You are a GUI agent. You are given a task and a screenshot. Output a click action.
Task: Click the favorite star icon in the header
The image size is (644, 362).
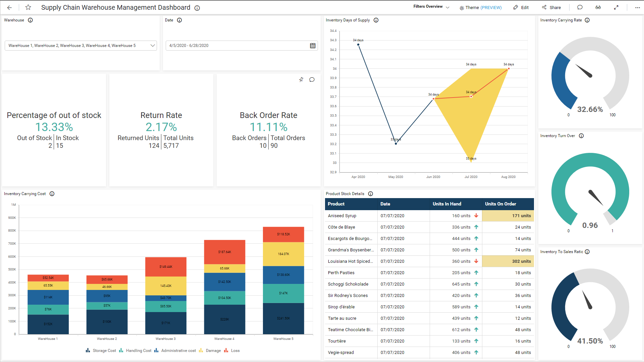28,7
